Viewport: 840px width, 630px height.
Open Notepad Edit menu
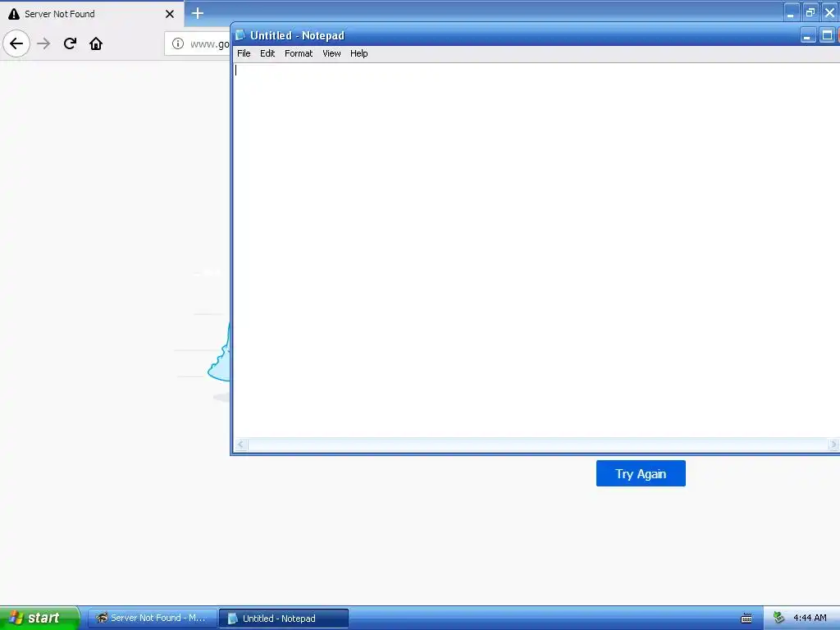[x=267, y=53]
